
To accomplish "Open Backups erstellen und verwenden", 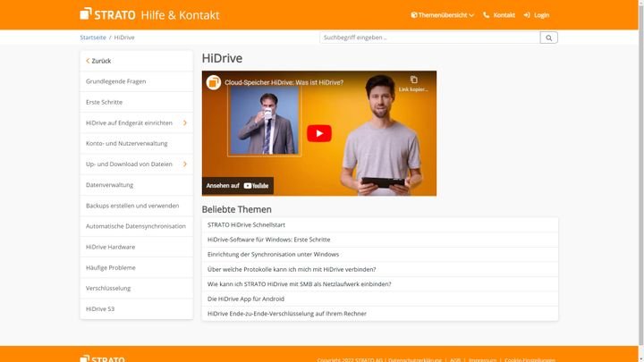I will 136,206.
